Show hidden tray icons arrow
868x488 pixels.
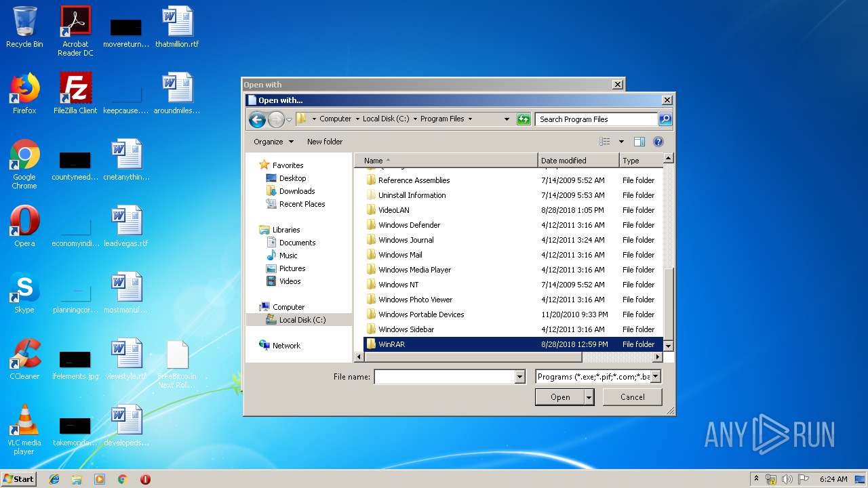[756, 479]
